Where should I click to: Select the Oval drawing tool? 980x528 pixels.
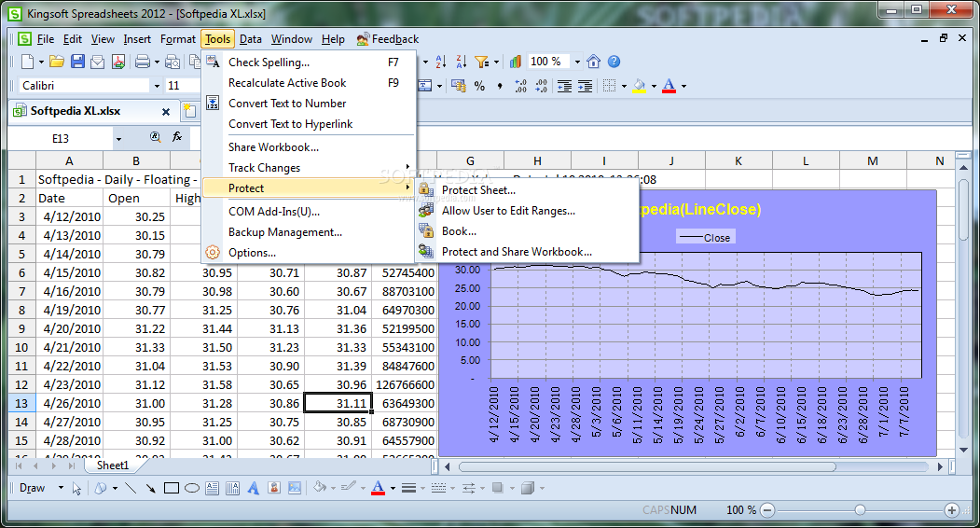coord(192,488)
